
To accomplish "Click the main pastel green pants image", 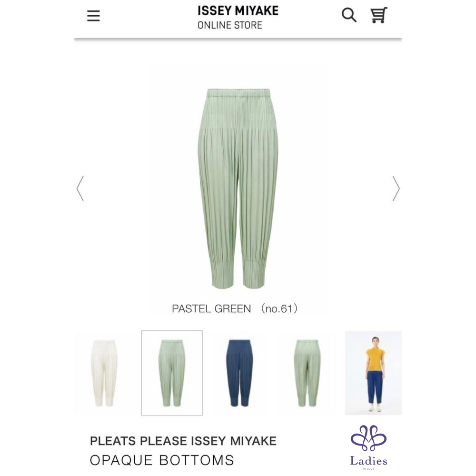I will [x=238, y=188].
